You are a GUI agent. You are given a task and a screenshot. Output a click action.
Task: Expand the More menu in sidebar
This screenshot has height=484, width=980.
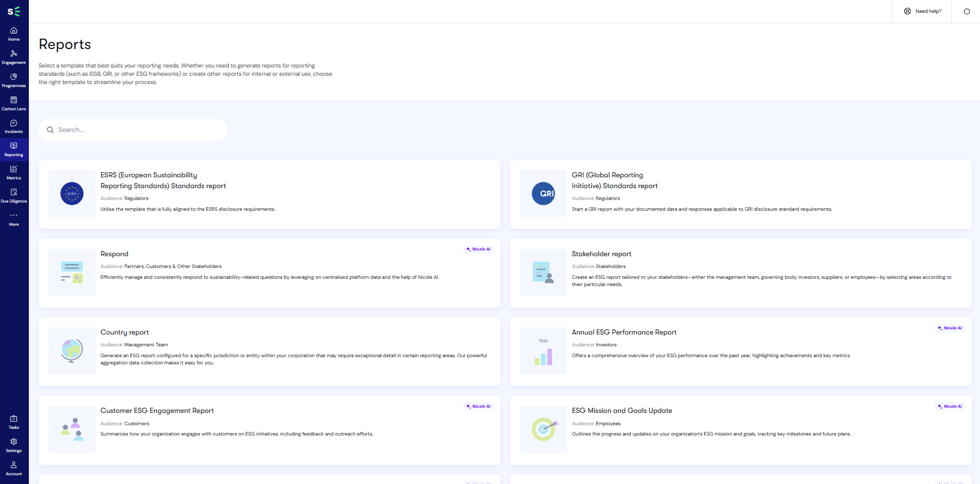click(14, 218)
